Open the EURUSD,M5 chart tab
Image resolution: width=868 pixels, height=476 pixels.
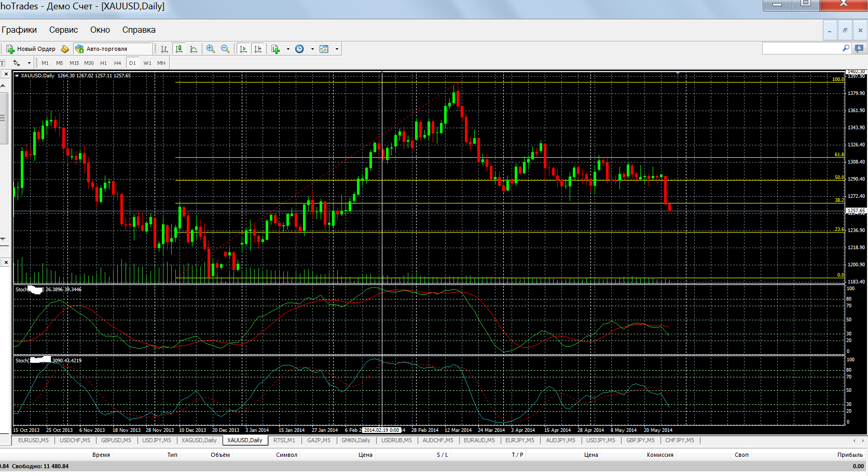33,440
